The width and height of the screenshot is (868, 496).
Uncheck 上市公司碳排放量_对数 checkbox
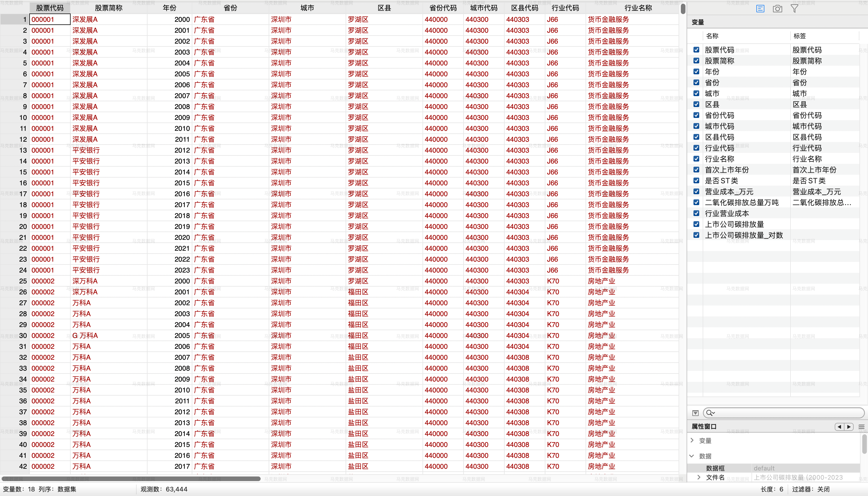696,235
